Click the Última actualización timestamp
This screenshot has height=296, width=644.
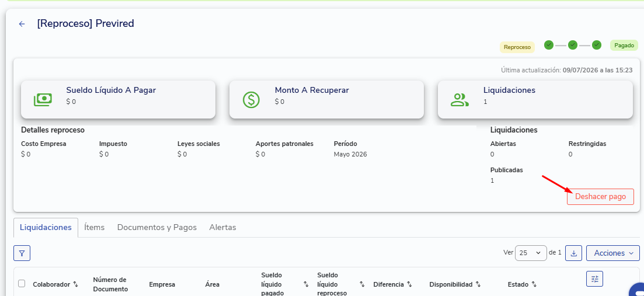[x=567, y=70]
